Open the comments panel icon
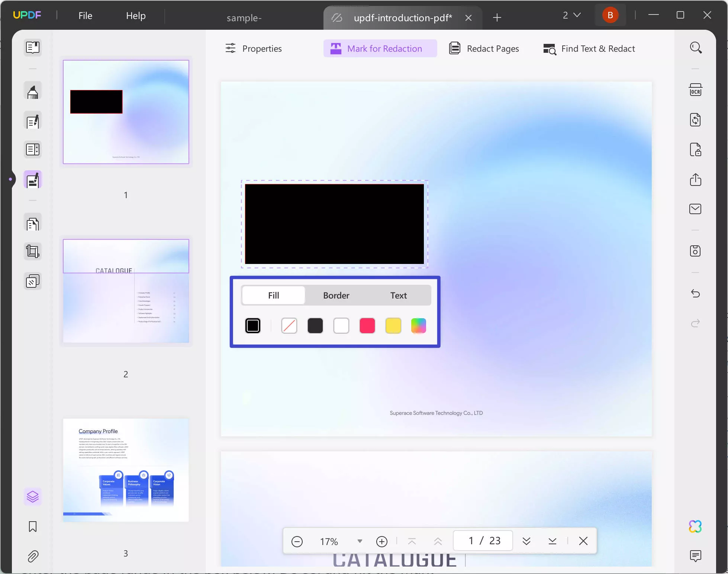 tap(696, 556)
